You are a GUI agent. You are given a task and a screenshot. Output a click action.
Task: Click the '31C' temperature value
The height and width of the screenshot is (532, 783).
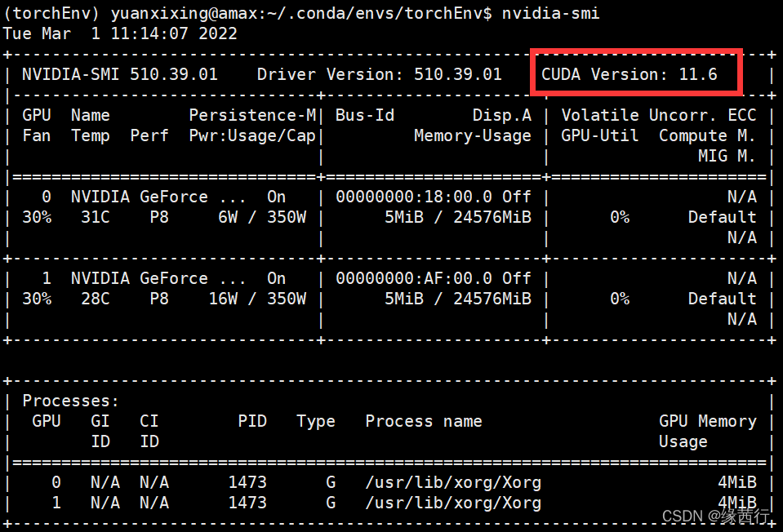(96, 217)
